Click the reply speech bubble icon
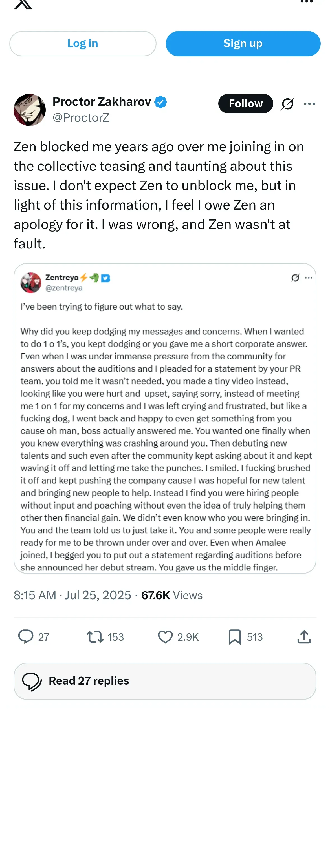The height and width of the screenshot is (868, 330). point(26,637)
